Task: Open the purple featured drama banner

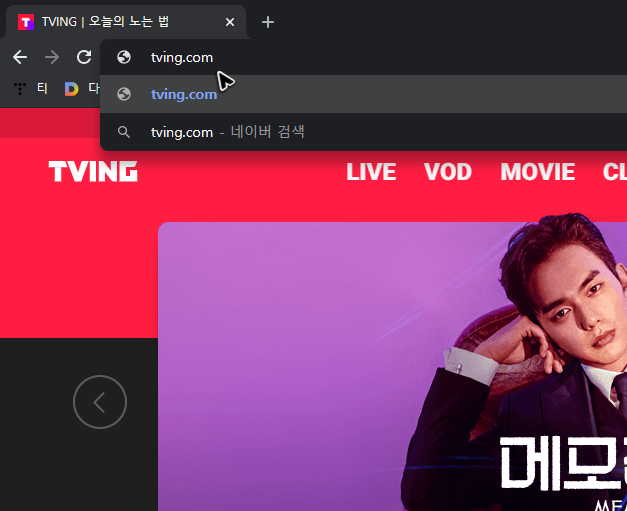Action: click(x=392, y=366)
